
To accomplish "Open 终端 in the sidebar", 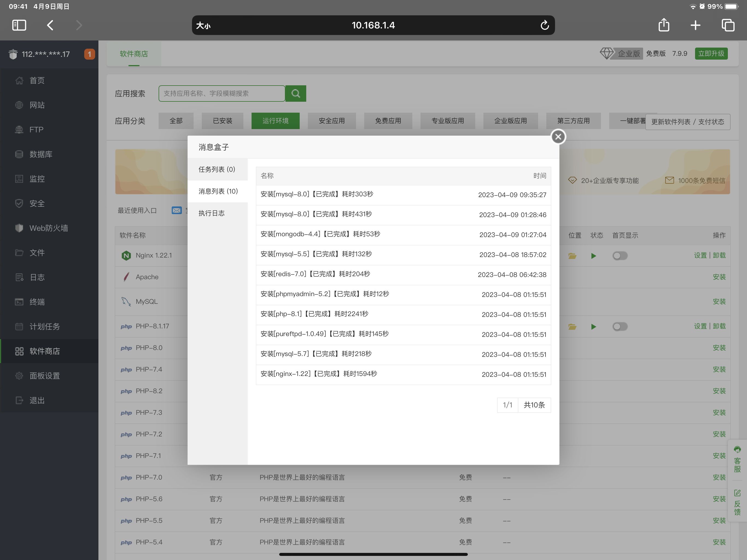I will [49, 302].
